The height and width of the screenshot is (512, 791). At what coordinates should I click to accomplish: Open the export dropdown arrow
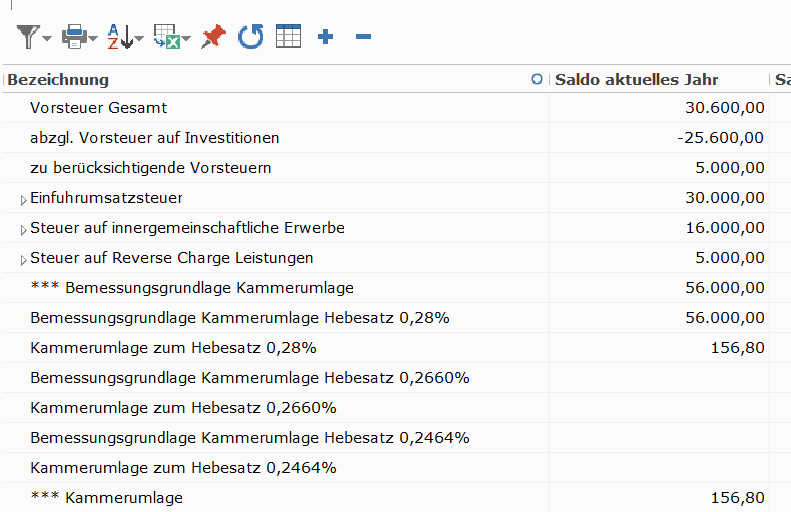(x=186, y=38)
